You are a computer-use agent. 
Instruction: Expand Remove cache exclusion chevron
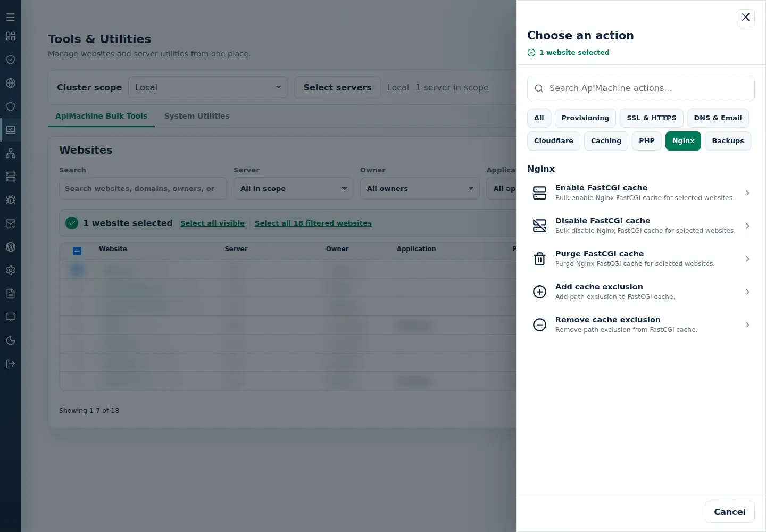coord(747,325)
